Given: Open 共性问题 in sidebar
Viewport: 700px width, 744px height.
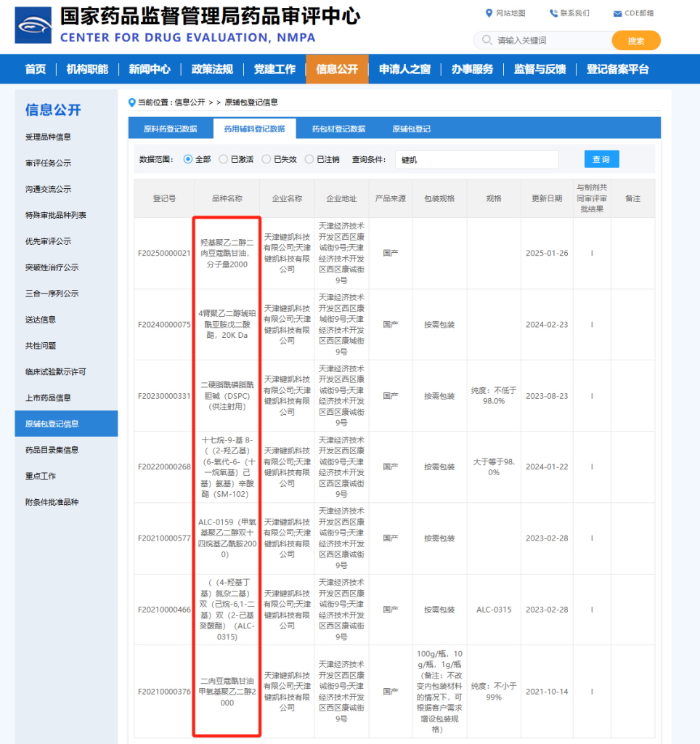Looking at the screenshot, I should coord(41,345).
